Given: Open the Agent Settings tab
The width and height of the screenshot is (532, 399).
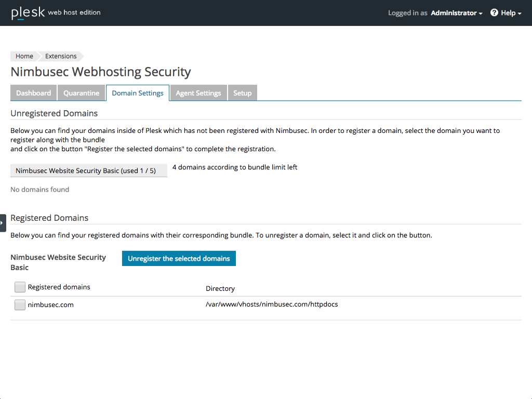Looking at the screenshot, I should [x=198, y=93].
